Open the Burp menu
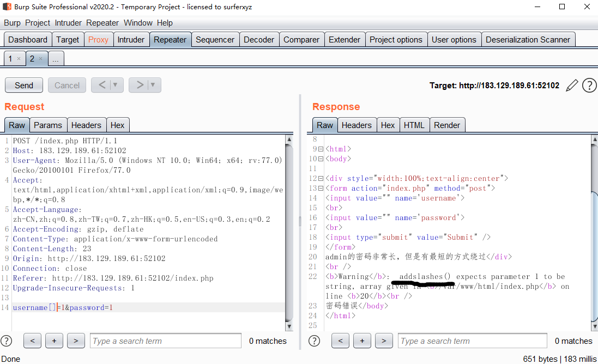 click(12, 23)
